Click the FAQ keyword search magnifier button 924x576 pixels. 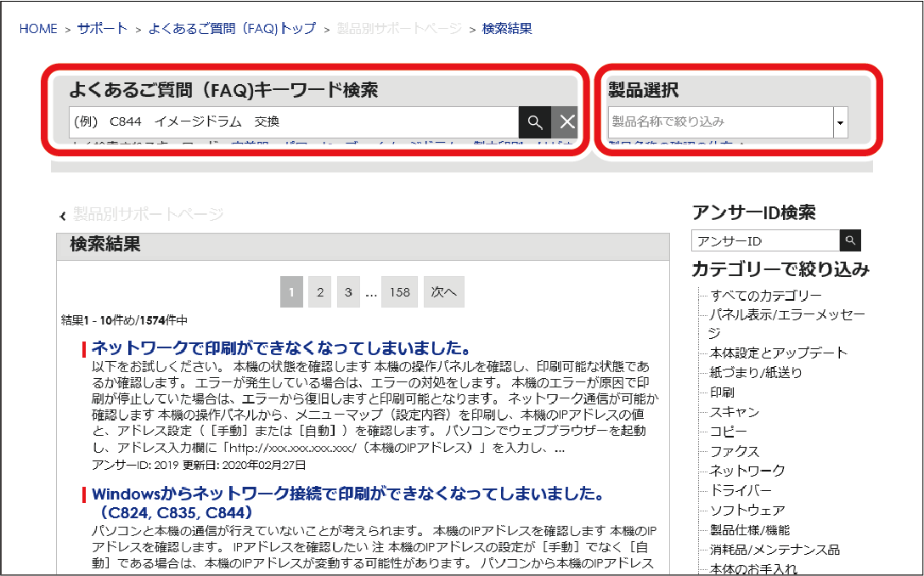[x=534, y=122]
